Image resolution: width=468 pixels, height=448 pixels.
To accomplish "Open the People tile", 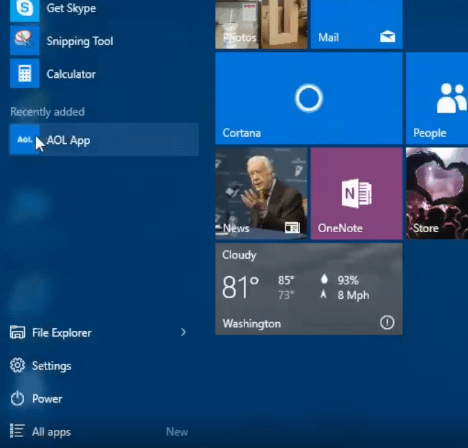I will coord(437,98).
